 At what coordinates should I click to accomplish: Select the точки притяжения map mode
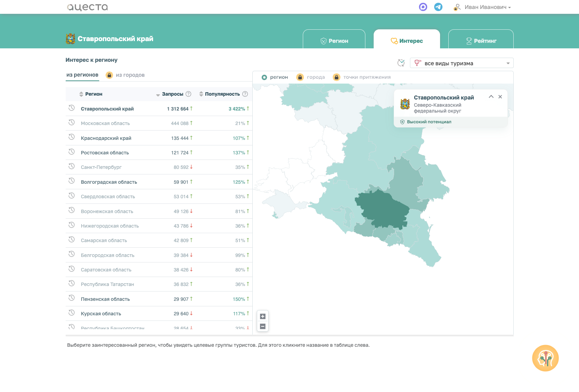[362, 77]
